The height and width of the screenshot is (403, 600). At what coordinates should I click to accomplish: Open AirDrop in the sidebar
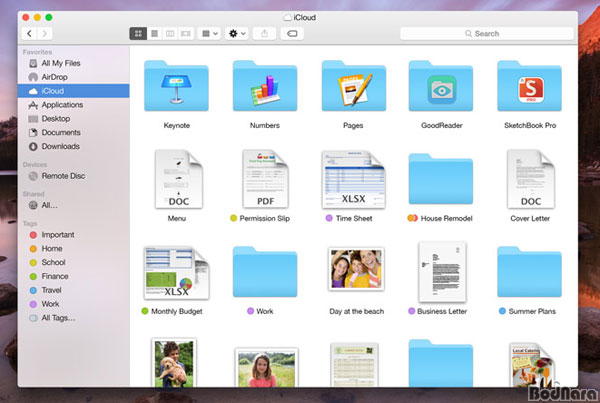coord(73,77)
